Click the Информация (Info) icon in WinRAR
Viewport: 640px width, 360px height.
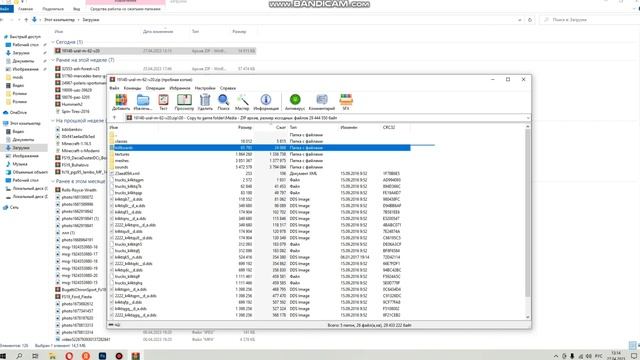click(266, 100)
